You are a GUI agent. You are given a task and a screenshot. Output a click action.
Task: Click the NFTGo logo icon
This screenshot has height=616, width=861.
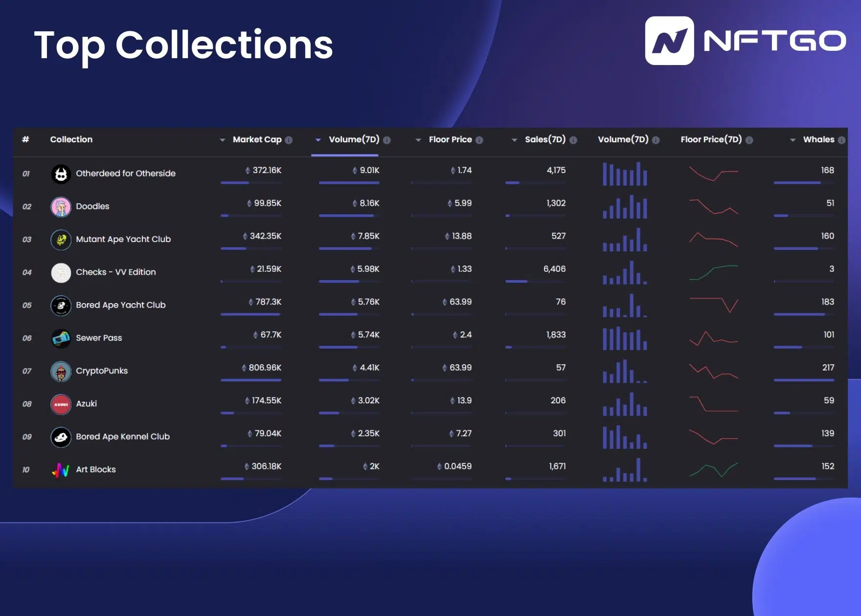(669, 41)
